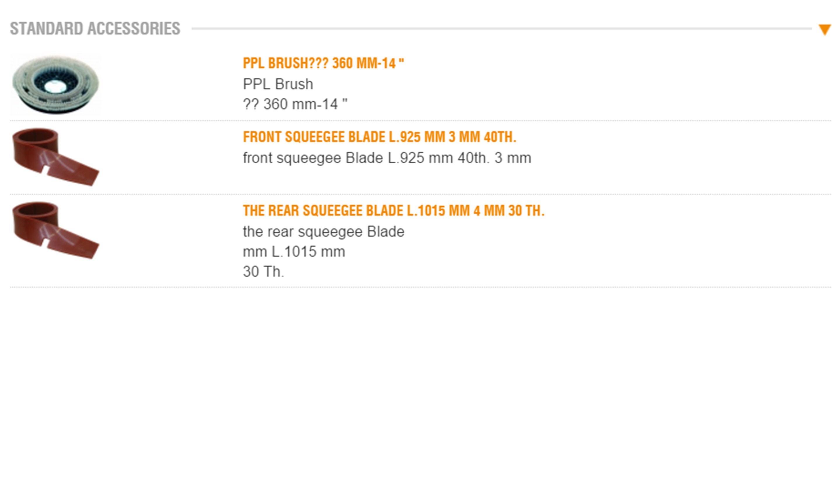Click the white center hole of the brush image

[x=55, y=86]
